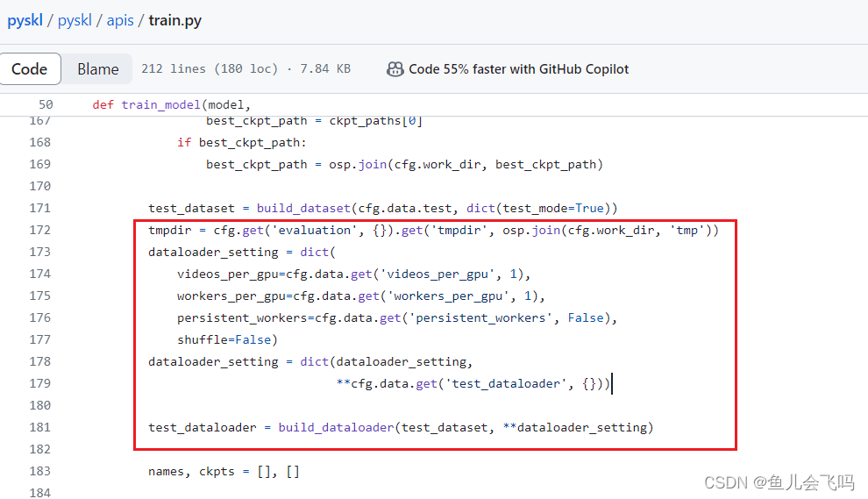The image size is (868, 499).
Task: Select line number 170
Action: tap(39, 186)
